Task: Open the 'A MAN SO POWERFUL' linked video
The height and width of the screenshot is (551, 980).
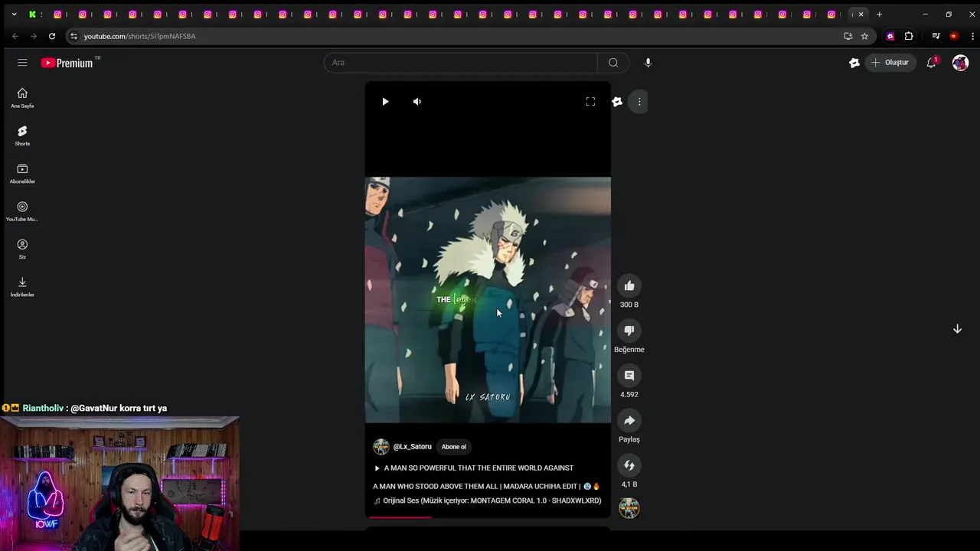Action: point(474,468)
